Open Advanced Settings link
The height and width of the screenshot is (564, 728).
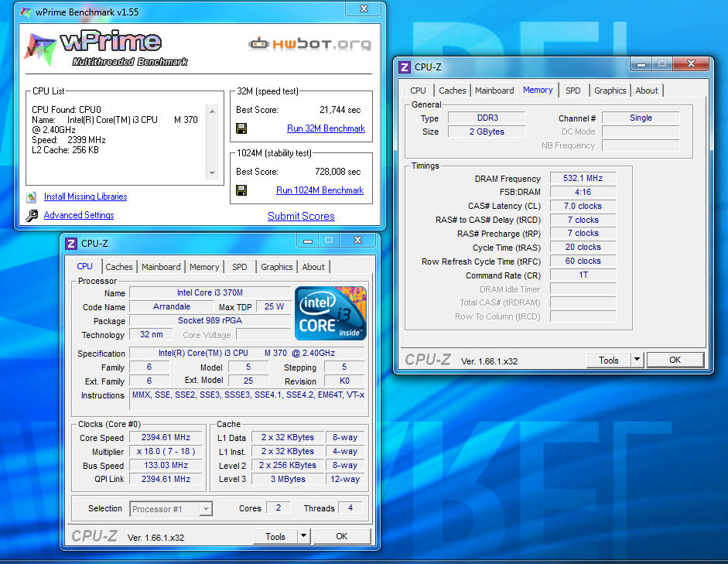[x=79, y=215]
